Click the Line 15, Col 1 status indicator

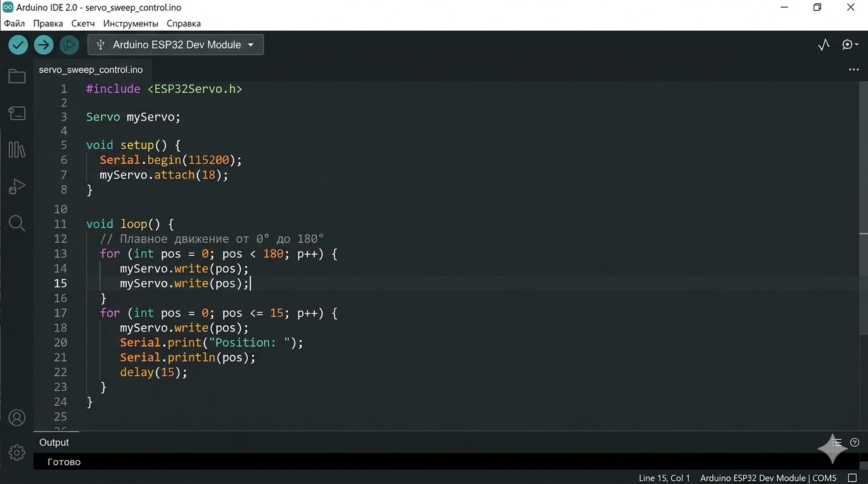coord(664,478)
